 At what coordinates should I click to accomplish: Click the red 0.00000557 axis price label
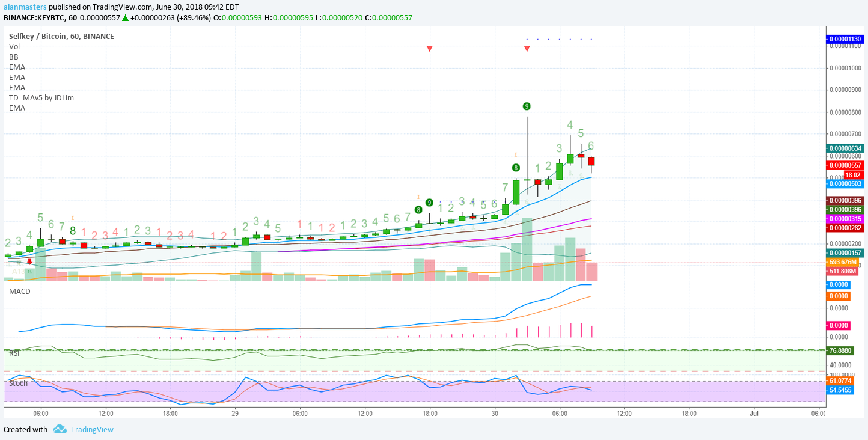click(845, 165)
